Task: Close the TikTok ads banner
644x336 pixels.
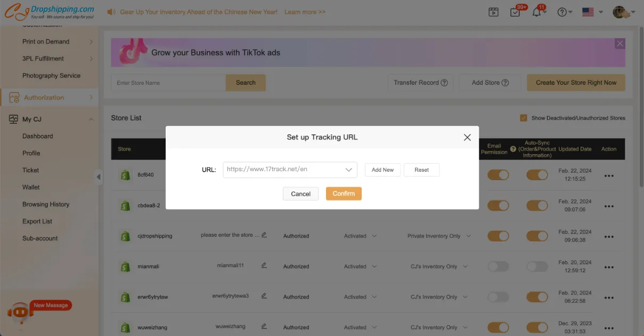Action: click(619, 44)
